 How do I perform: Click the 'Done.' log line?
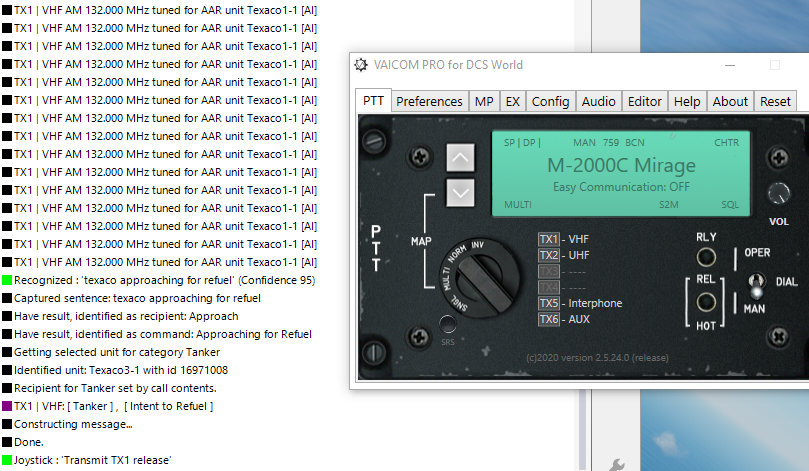[x=29, y=442]
